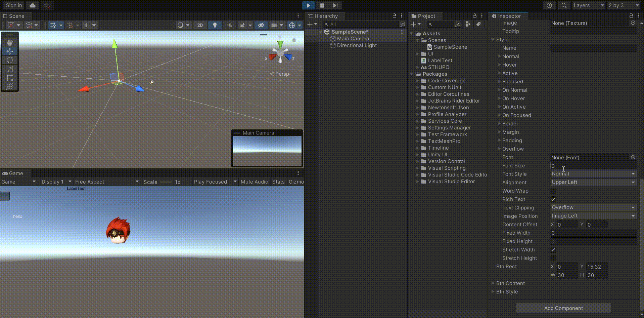Open the Text Clipping dropdown

point(593,207)
